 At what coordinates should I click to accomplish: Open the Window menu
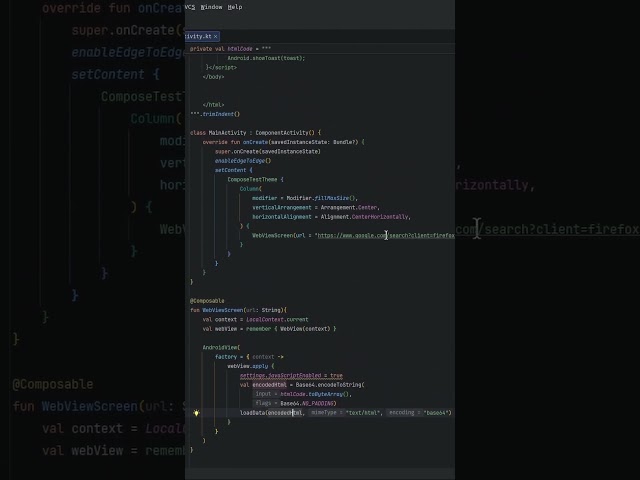pyautogui.click(x=211, y=7)
